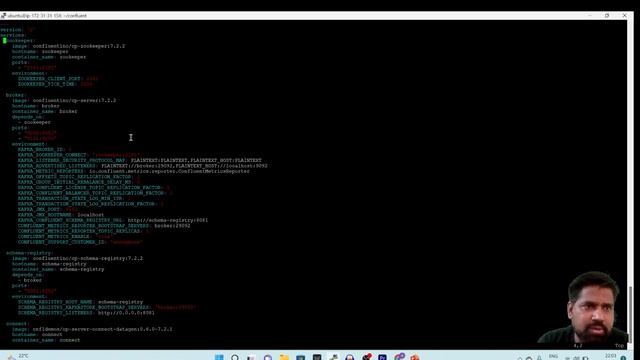The width and height of the screenshot is (640, 360).
Task: Click KAFKA_JMX_HOSTNAME variable
Action: click(45, 215)
